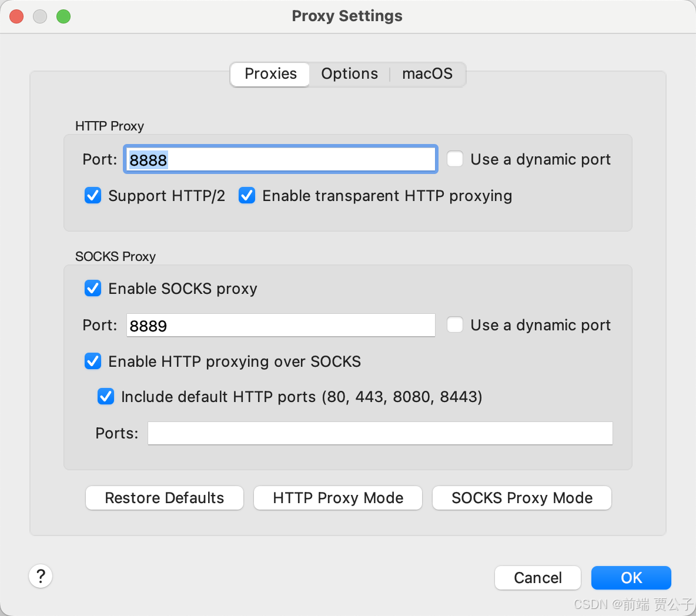696x616 pixels.
Task: Enable dynamic port for HTTP Proxy
Action: coord(455,159)
